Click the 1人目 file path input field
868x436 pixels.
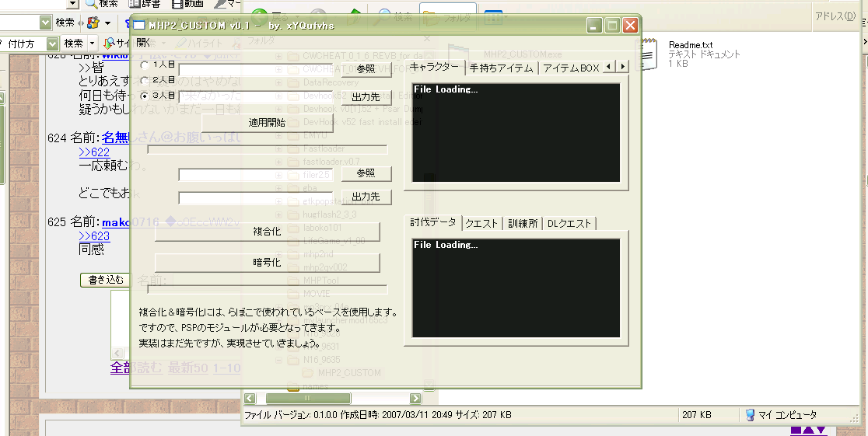click(x=257, y=69)
